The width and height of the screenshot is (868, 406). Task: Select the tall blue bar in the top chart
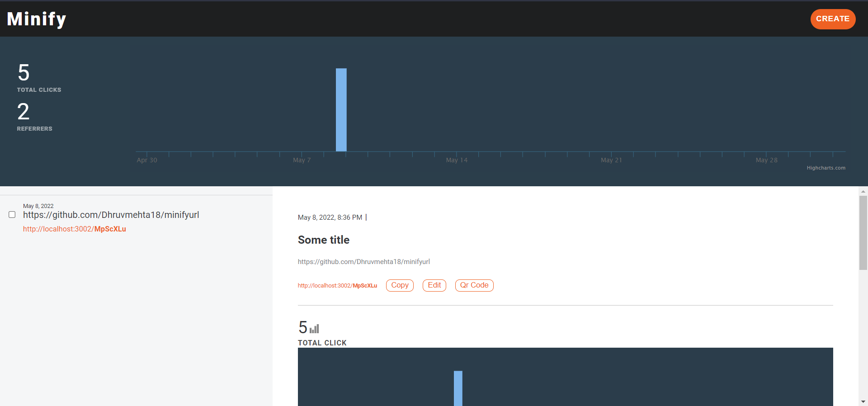(341, 110)
